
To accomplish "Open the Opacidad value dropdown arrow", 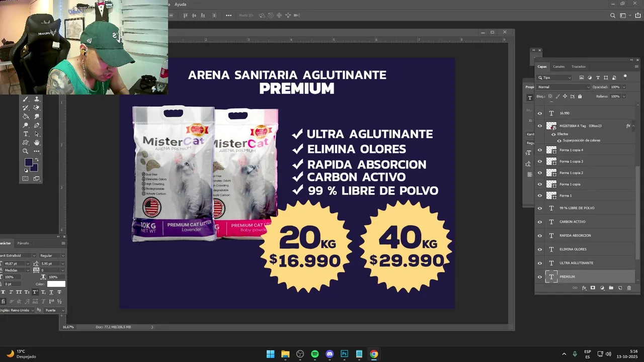I will (x=624, y=87).
